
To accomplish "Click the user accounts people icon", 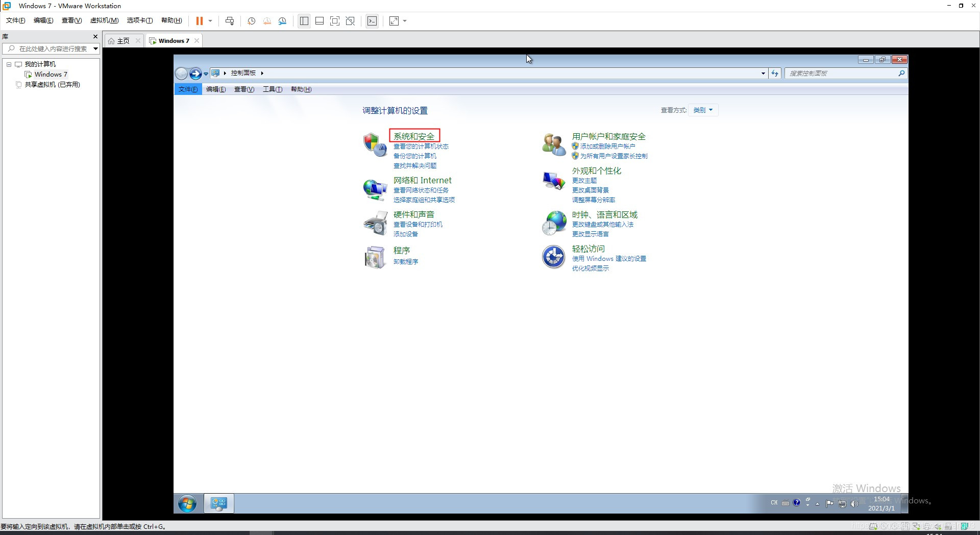I will (554, 144).
